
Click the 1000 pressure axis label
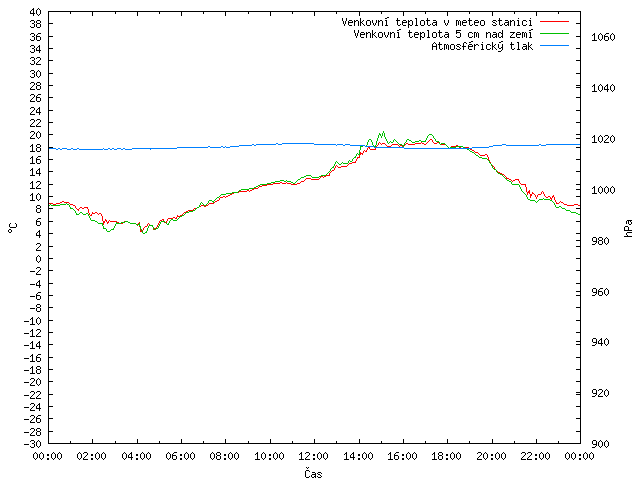tap(603, 190)
